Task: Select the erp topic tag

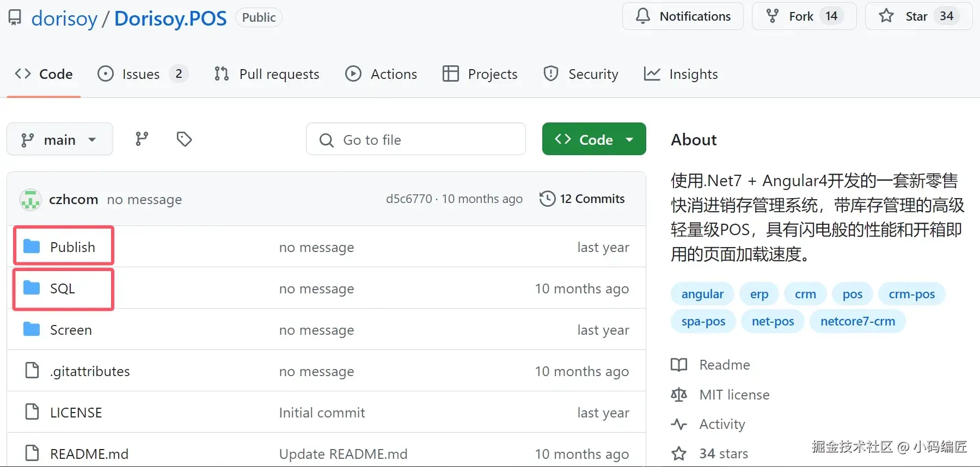Action: point(759,294)
